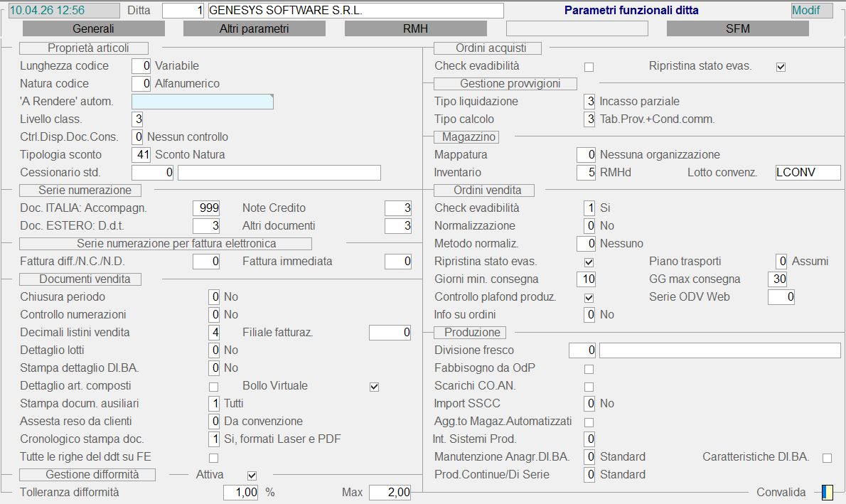
Task: Click the Ditta company name field
Action: 355,11
